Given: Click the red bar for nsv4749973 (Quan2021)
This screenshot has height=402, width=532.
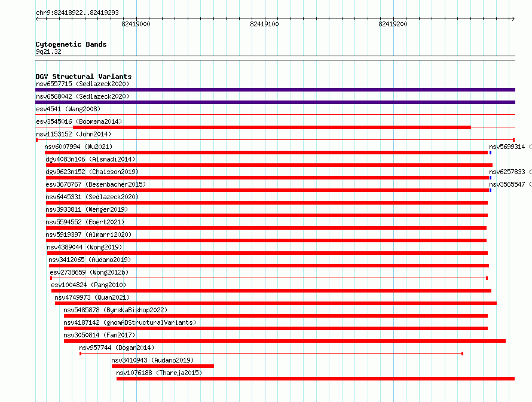Looking at the screenshot, I should [276, 303].
